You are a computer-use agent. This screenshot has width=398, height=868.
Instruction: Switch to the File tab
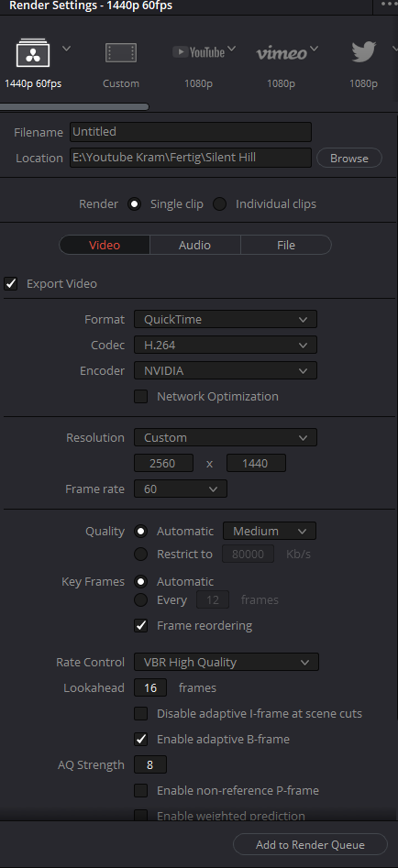(x=286, y=245)
